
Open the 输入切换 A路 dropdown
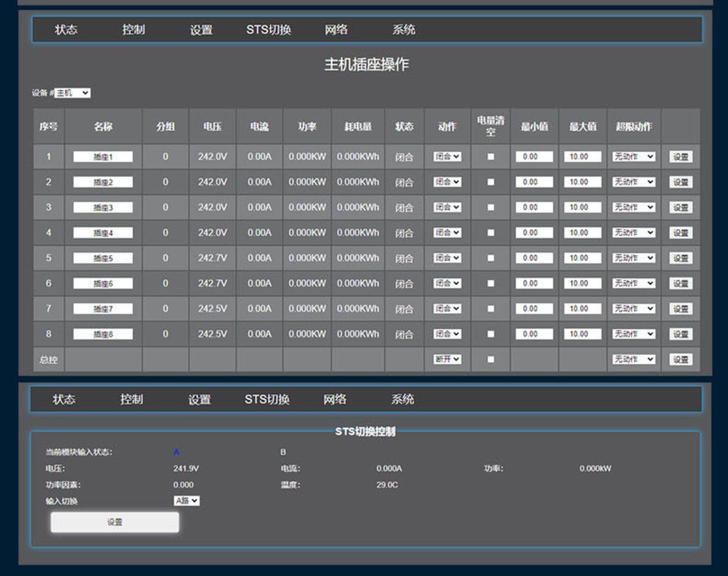[186, 501]
